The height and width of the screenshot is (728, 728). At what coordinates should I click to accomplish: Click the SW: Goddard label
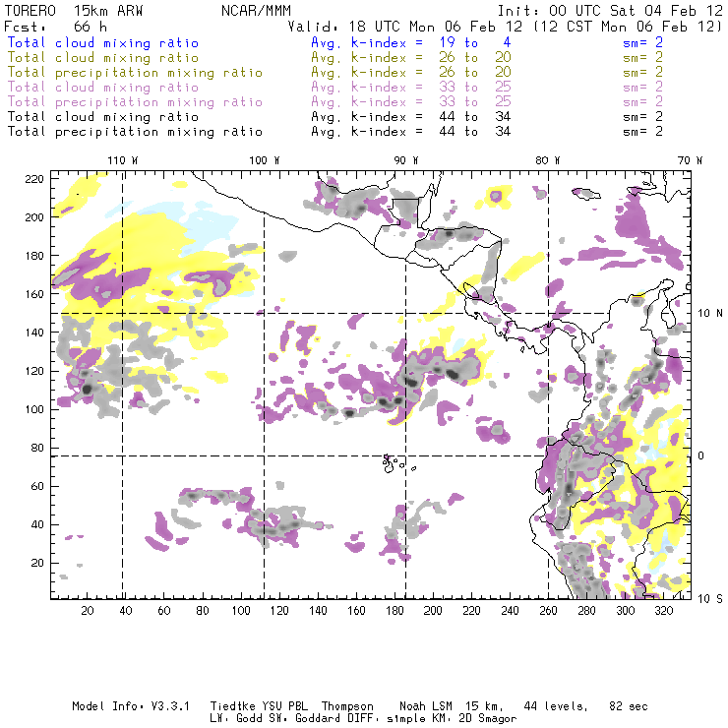304,719
